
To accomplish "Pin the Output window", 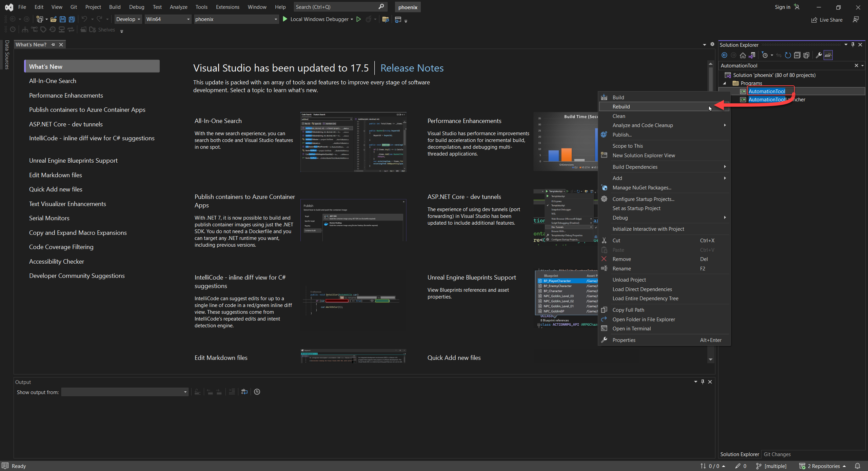I will 703,382.
